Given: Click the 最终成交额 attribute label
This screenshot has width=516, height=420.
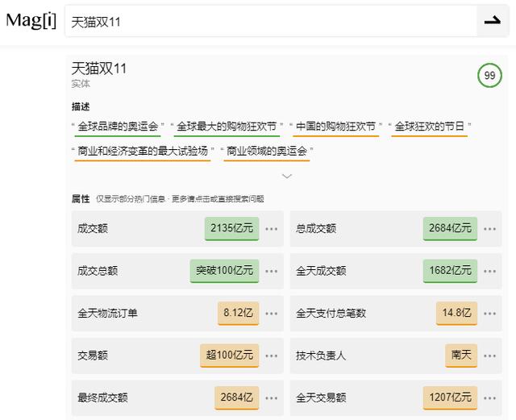Looking at the screenshot, I should point(102,398).
